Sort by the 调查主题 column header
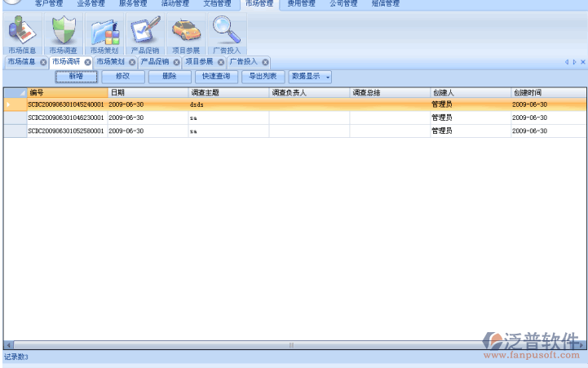The width and height of the screenshot is (588, 368). click(x=228, y=93)
